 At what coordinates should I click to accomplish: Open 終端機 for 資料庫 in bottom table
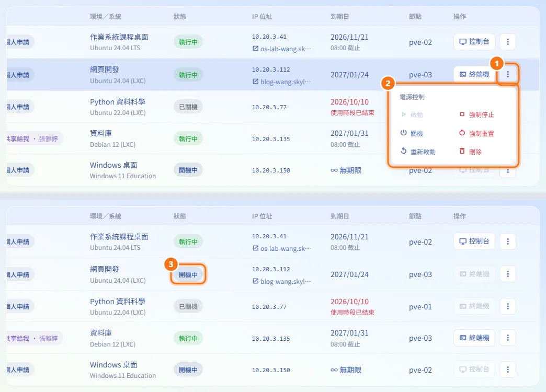click(x=474, y=338)
